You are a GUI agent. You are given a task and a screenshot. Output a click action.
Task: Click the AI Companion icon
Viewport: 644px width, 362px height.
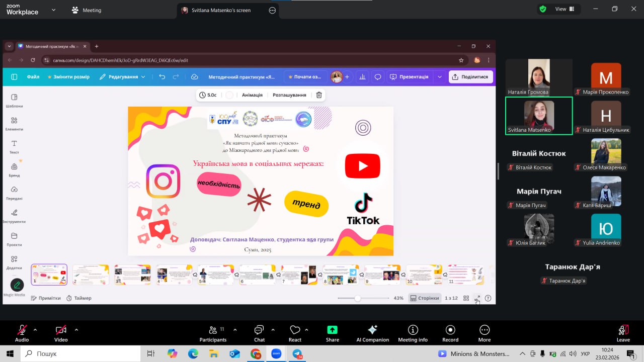(x=372, y=333)
